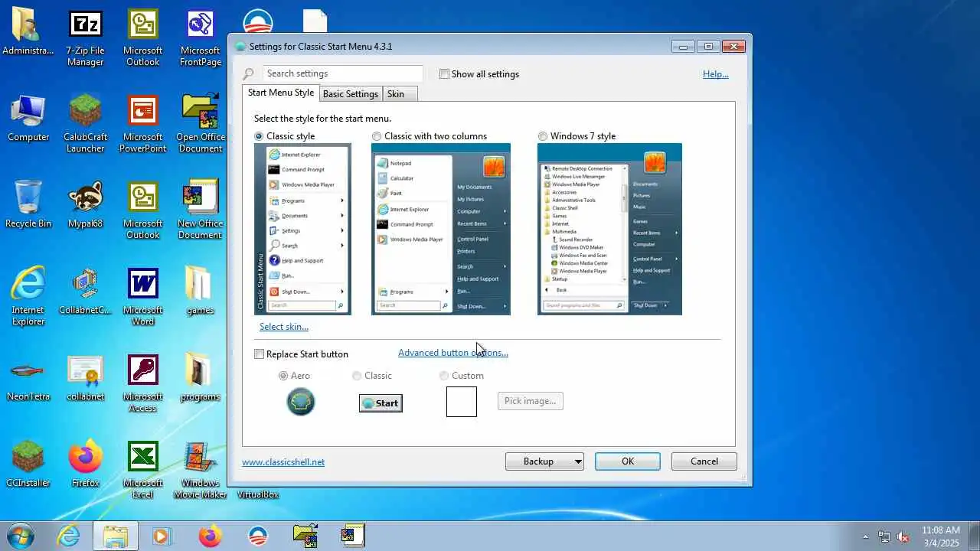Image resolution: width=980 pixels, height=551 pixels.
Task: Open Windows Start orb on the taskbar
Action: click(21, 536)
